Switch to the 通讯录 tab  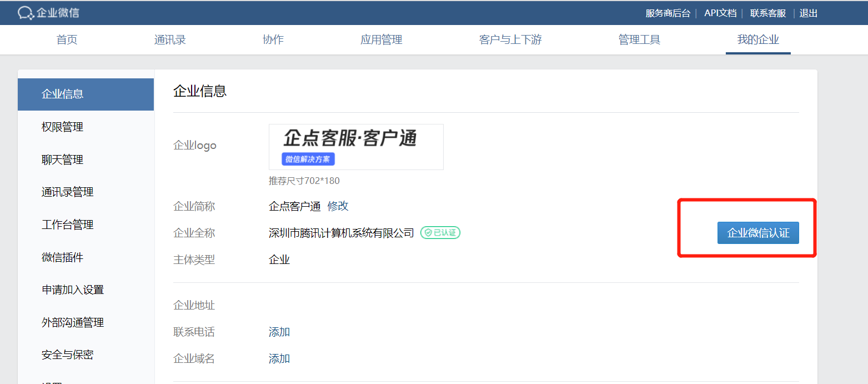[170, 40]
